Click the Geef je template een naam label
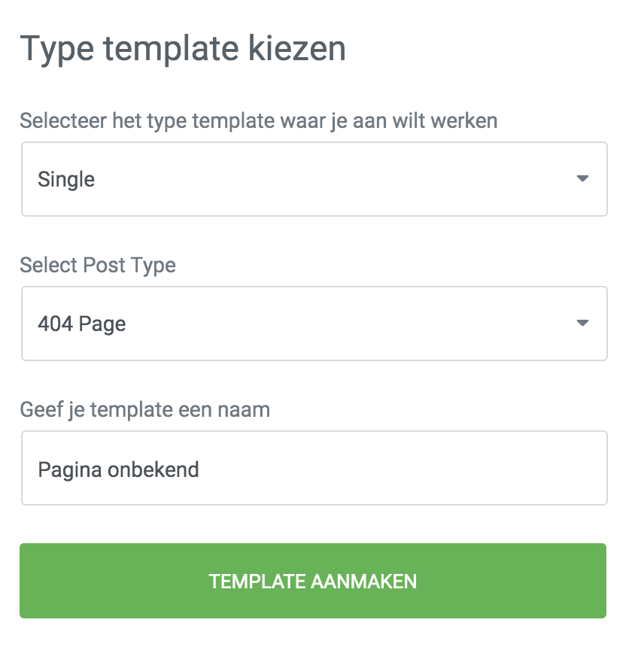Screen dimensions: 644x647 pyautogui.click(x=146, y=409)
